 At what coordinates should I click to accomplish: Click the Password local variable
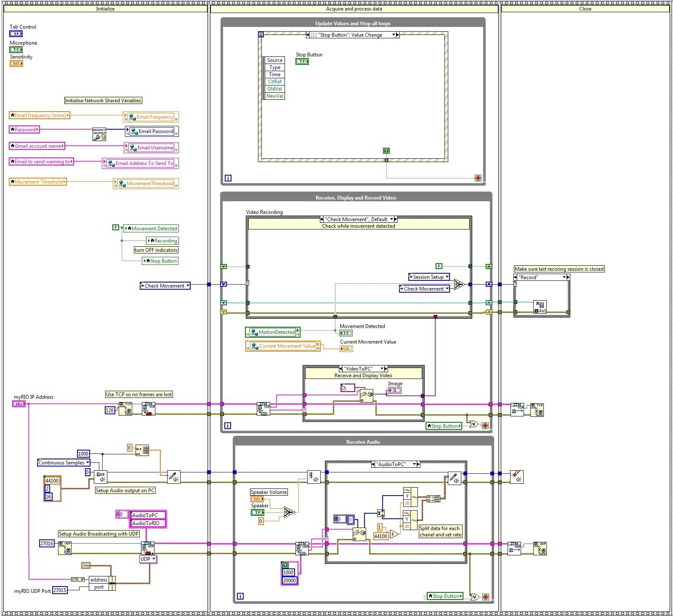click(x=24, y=130)
